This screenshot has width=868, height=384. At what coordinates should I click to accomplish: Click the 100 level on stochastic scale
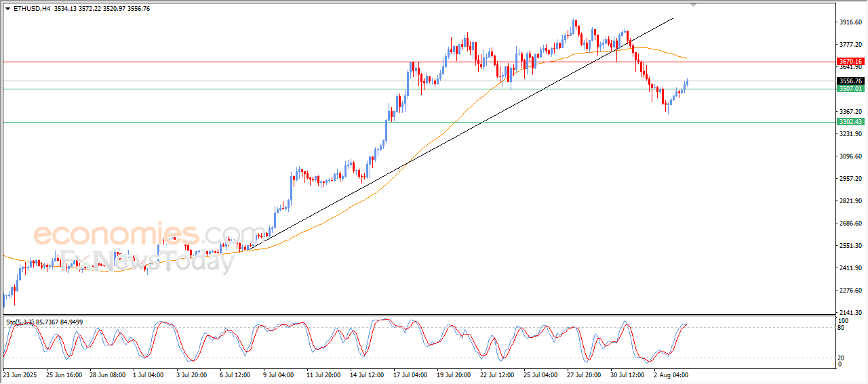844,320
